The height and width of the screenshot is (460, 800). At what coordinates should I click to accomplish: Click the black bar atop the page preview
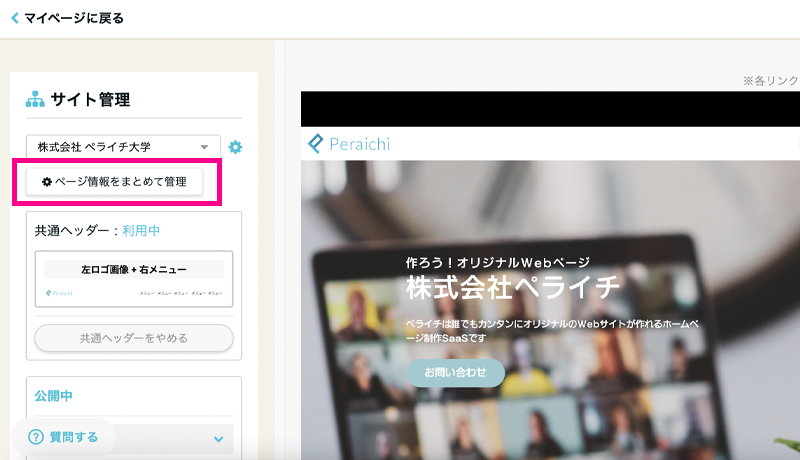point(550,108)
